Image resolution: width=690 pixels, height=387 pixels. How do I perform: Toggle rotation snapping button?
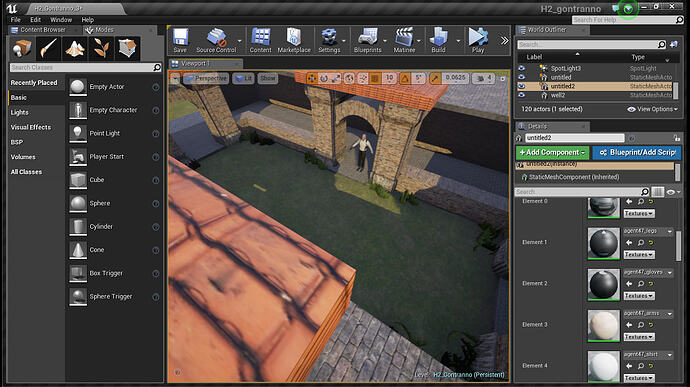coord(405,78)
